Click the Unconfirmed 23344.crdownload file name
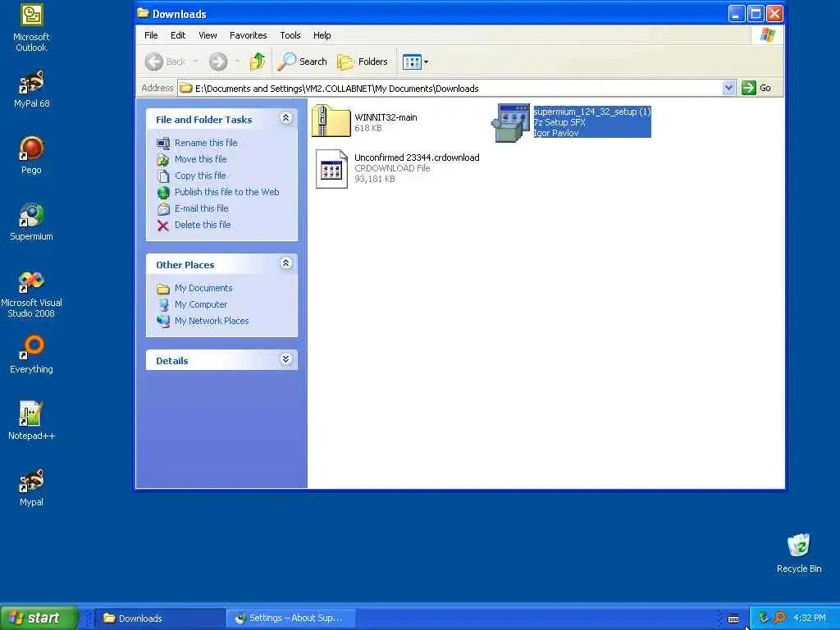 (417, 157)
